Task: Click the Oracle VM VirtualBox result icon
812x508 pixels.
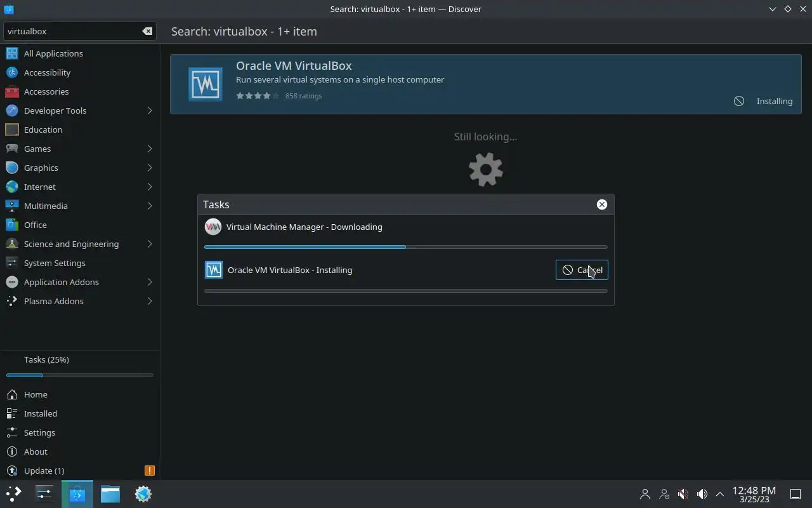Action: pos(206,84)
